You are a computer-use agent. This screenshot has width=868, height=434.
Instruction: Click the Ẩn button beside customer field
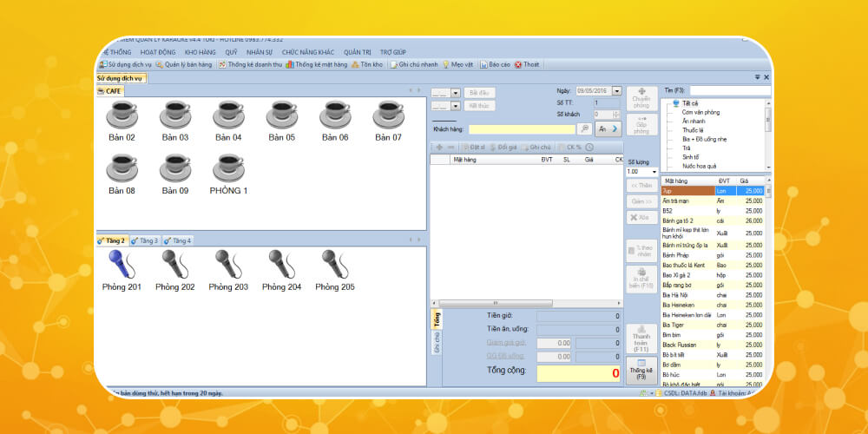[x=608, y=128]
